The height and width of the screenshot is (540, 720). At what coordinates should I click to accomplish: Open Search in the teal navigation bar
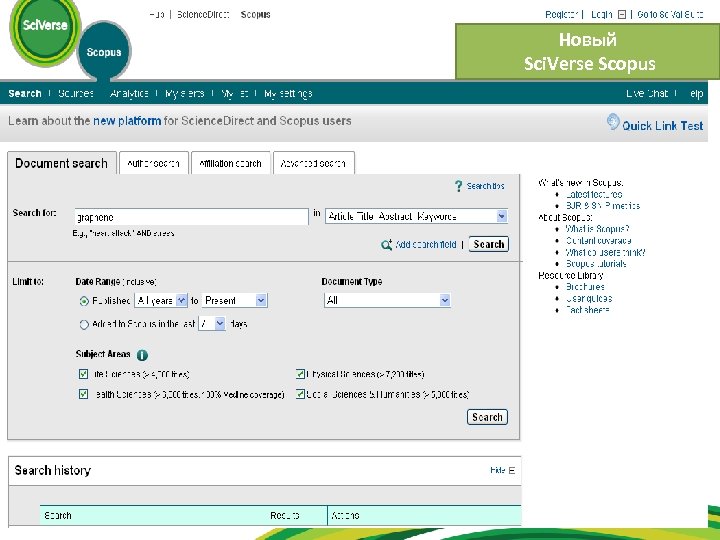point(25,94)
